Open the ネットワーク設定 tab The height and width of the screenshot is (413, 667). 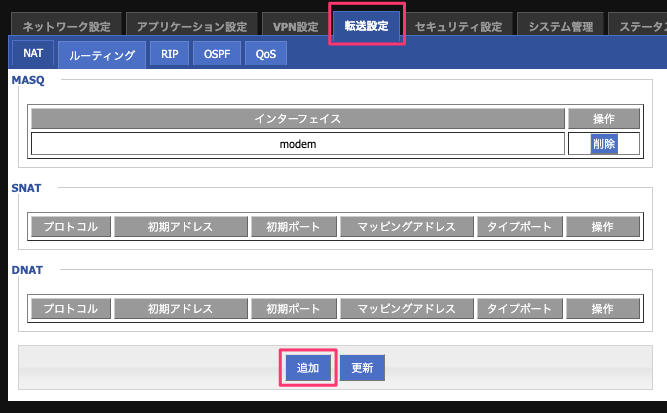pyautogui.click(x=66, y=25)
